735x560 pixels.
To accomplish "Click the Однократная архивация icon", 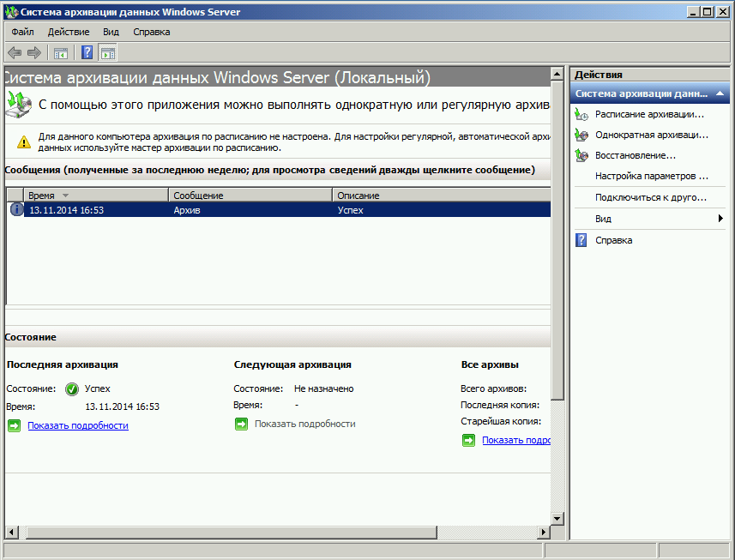I will point(581,135).
